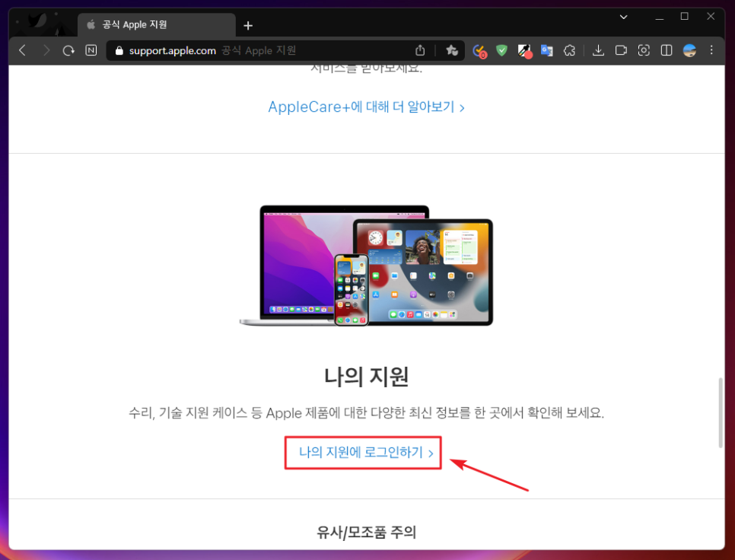Open the Notion N extension icon
The image size is (735, 560).
pyautogui.click(x=91, y=50)
